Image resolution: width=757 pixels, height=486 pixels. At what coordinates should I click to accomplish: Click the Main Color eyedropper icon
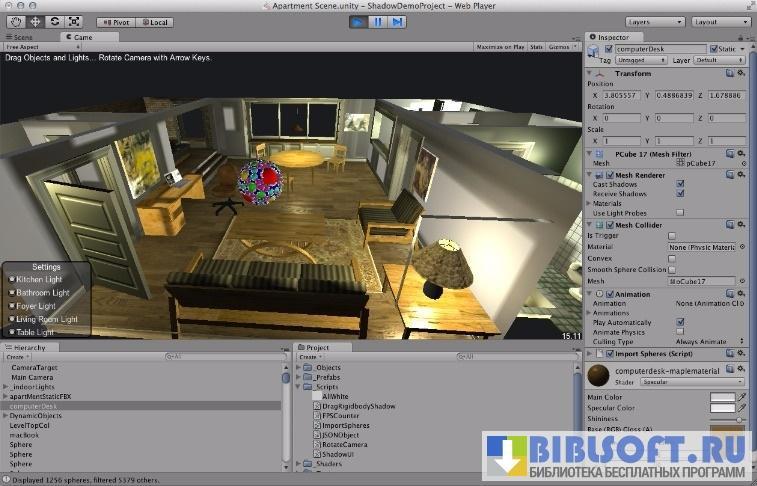tap(742, 398)
